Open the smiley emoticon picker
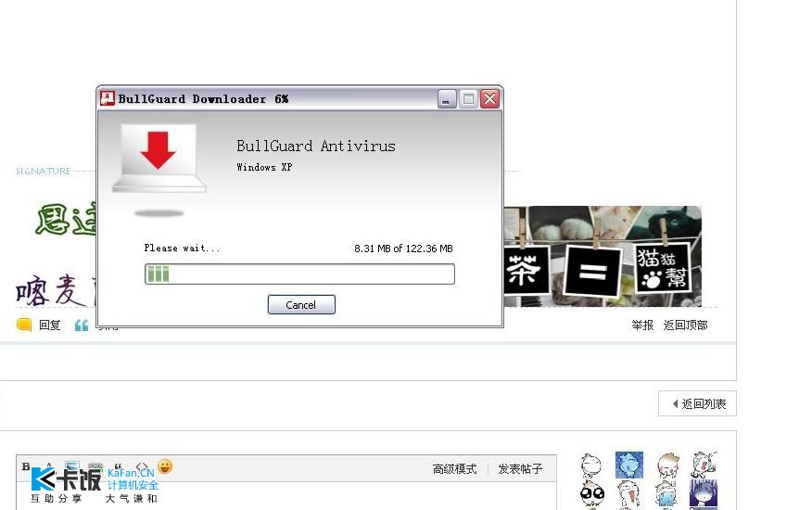Image resolution: width=812 pixels, height=510 pixels. point(165,466)
